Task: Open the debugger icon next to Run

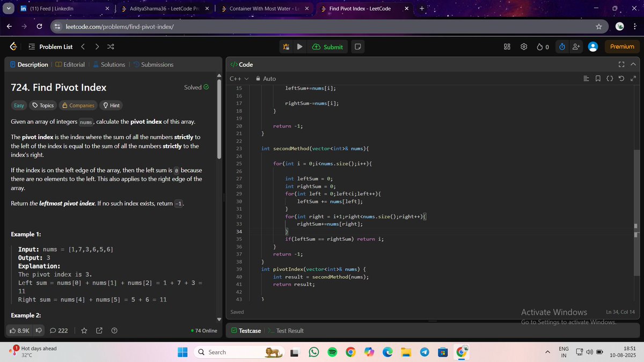Action: click(x=286, y=47)
